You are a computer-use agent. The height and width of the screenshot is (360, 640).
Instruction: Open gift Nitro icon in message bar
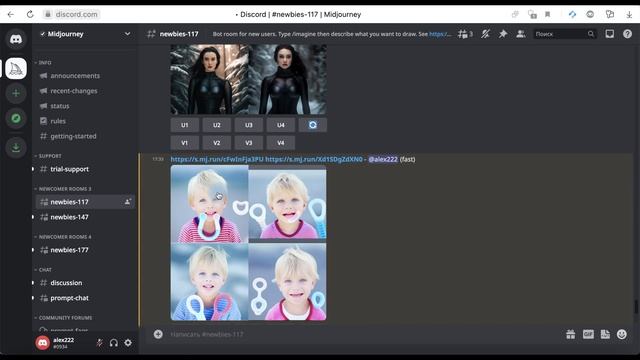571,334
